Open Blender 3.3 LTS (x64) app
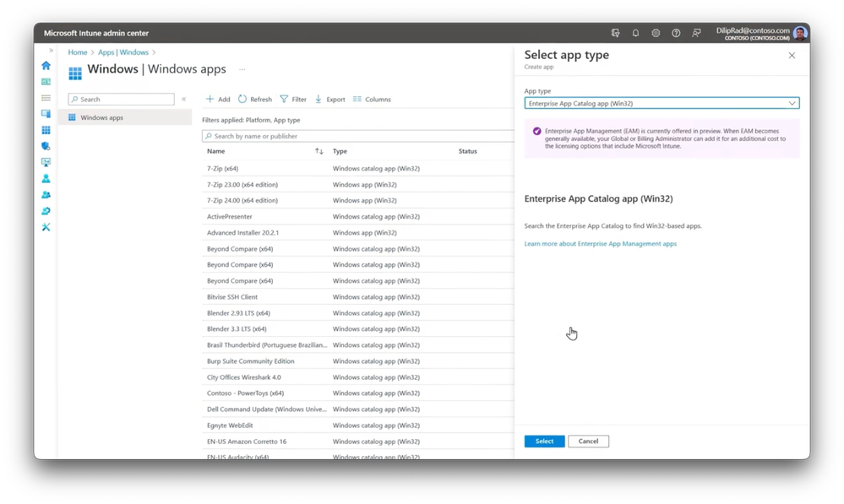 click(x=237, y=328)
